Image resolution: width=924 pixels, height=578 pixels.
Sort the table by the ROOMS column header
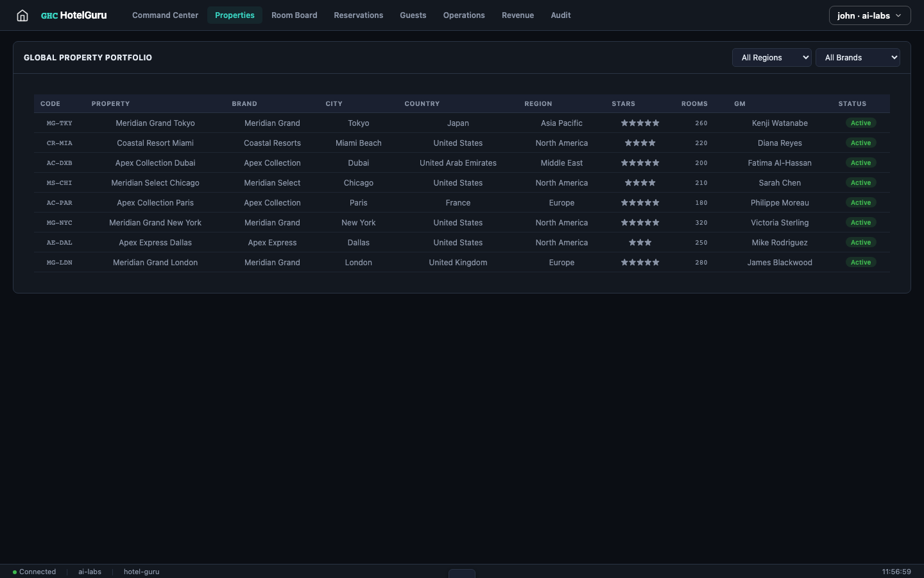694,103
